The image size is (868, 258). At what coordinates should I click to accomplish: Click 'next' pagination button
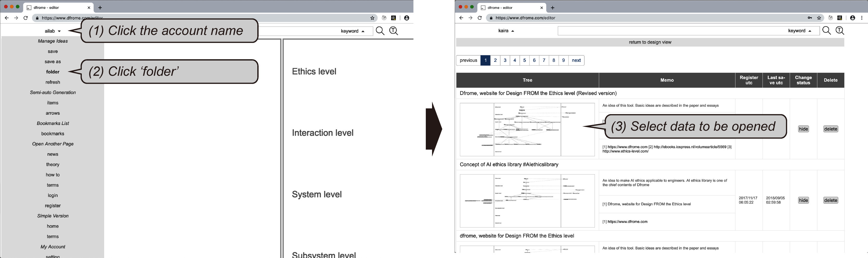[x=576, y=61]
